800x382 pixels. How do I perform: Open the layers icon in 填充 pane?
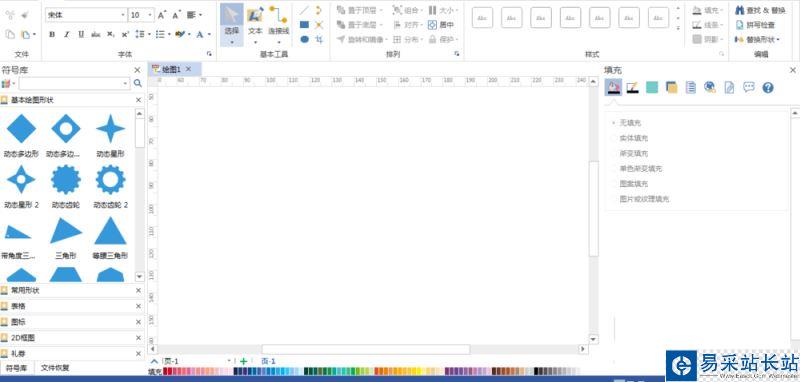click(x=671, y=87)
